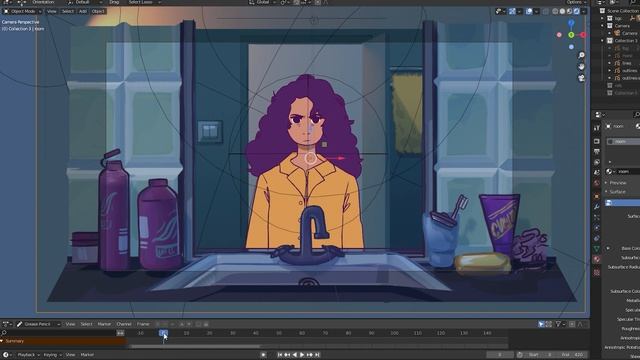Screen dimensions: 640x360
Task: Click the green Y axis gizmo ball
Action: (571, 35)
